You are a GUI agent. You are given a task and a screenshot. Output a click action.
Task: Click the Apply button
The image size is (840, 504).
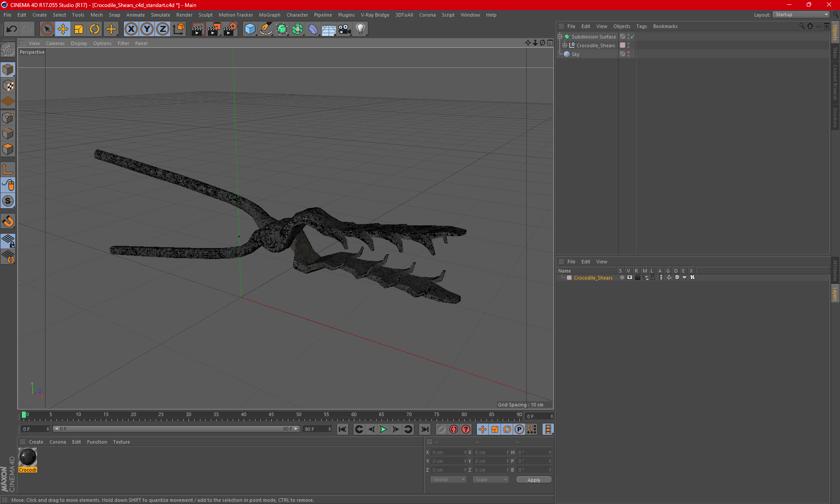[534, 480]
